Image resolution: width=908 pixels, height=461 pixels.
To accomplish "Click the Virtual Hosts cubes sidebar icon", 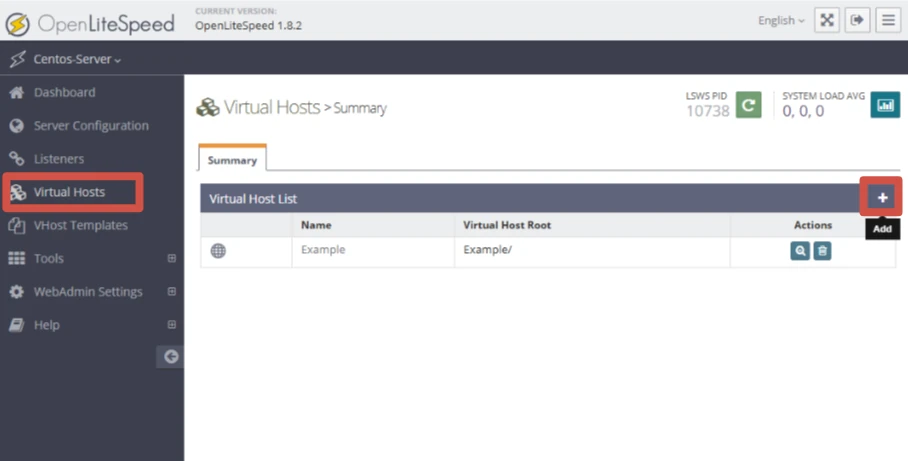I will (19, 192).
